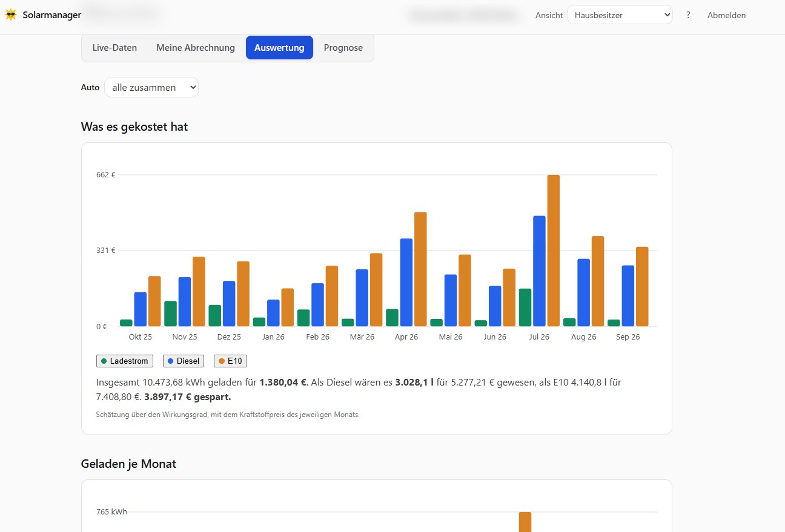This screenshot has height=532, width=785.
Task: Click the blue Diesel bar for Apr 26
Action: click(x=406, y=283)
